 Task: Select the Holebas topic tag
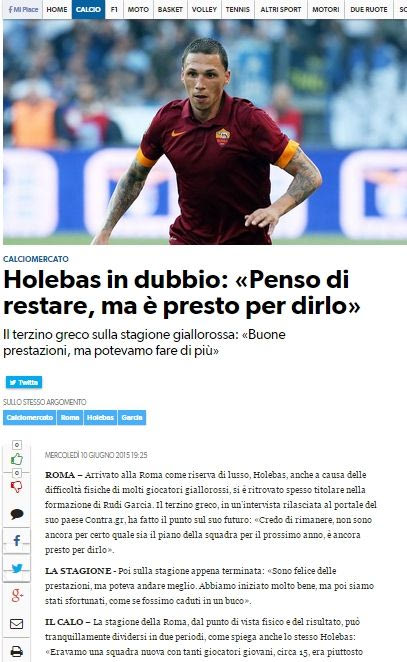coord(100,418)
